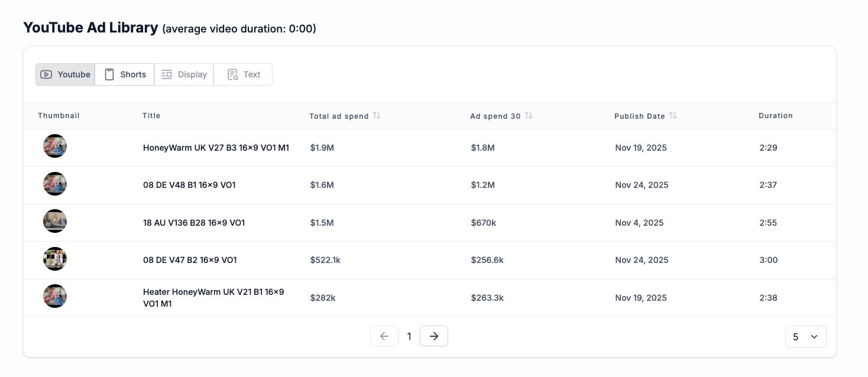Click the previous page arrow button
The image size is (868, 377).
tap(384, 336)
